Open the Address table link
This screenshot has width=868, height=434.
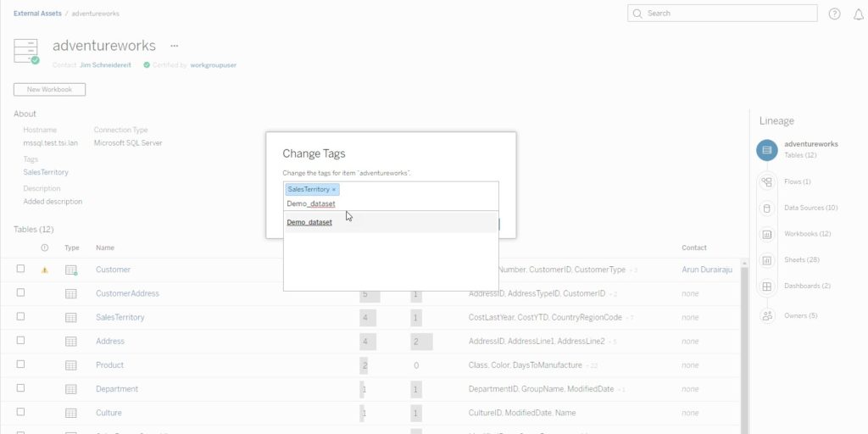tap(110, 341)
